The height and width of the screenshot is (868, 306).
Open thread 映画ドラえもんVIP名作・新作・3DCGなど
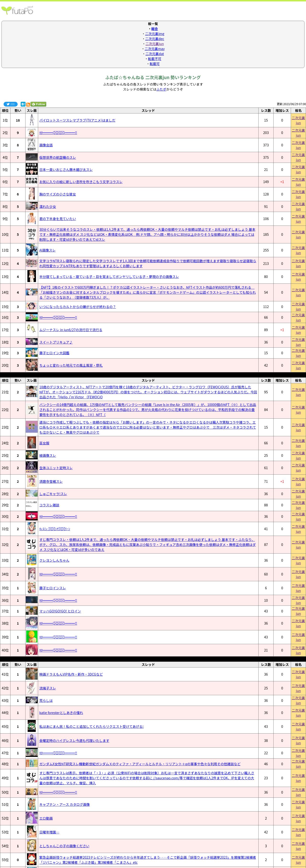click(x=71, y=675)
